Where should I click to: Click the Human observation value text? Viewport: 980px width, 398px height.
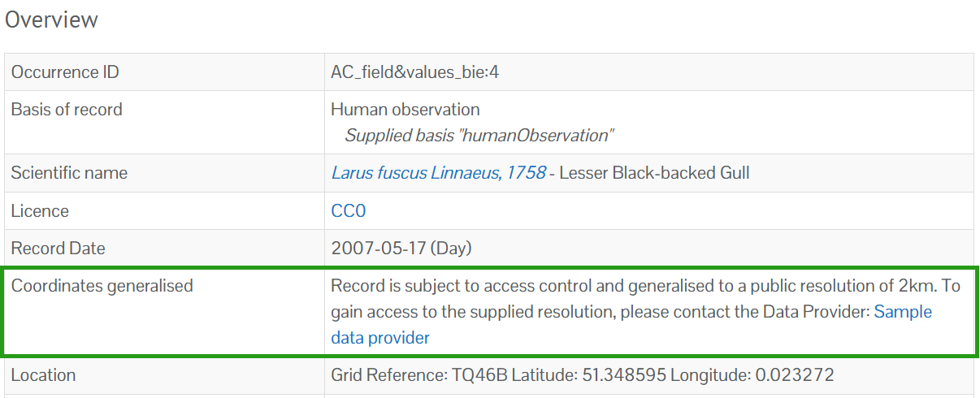click(405, 109)
